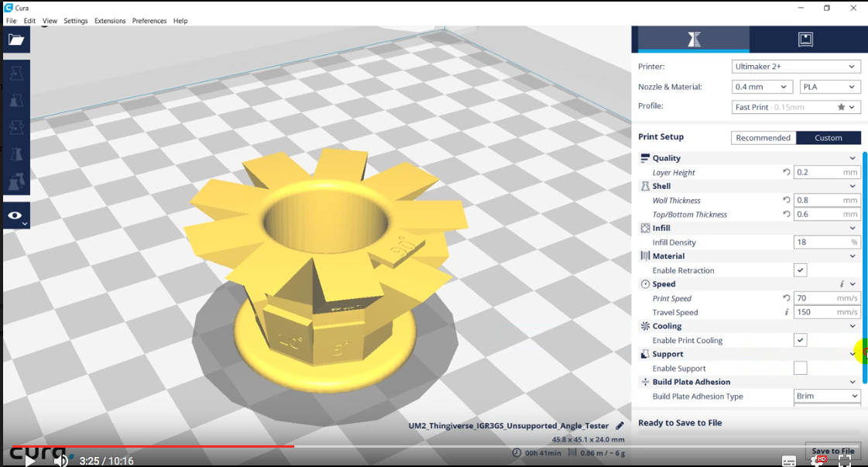Open the View menu
This screenshot has width=868, height=467.
[x=50, y=20]
